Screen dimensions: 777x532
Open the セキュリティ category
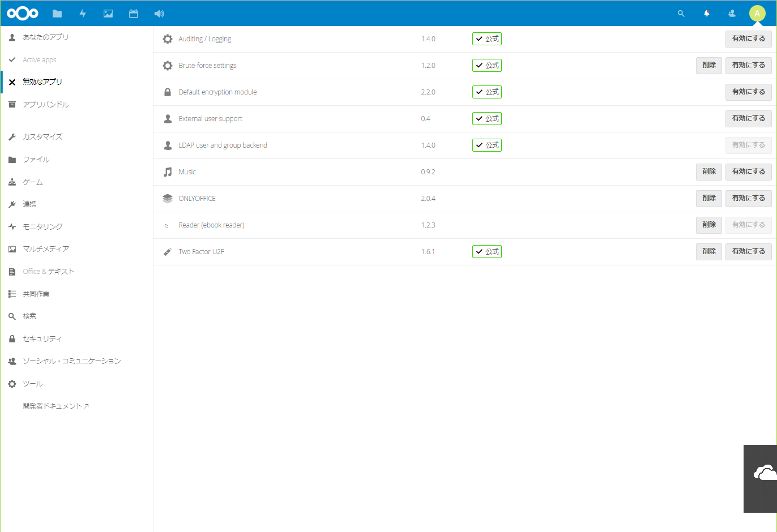point(42,339)
